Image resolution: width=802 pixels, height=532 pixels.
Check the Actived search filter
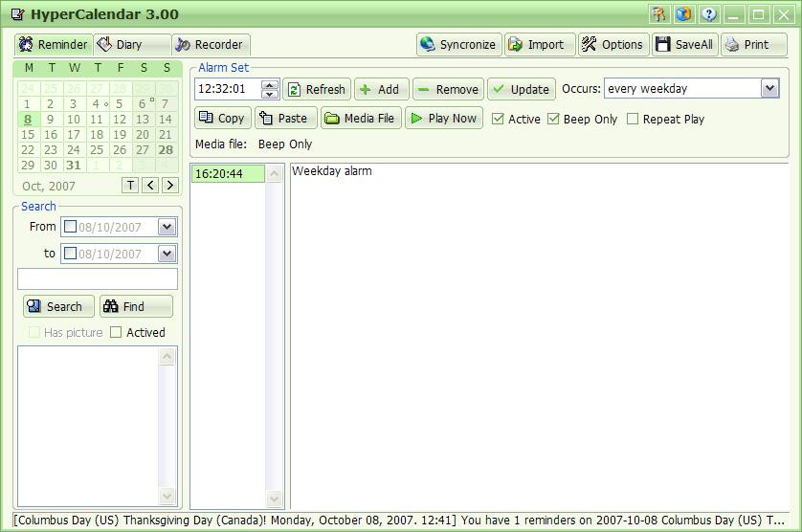[x=116, y=333]
